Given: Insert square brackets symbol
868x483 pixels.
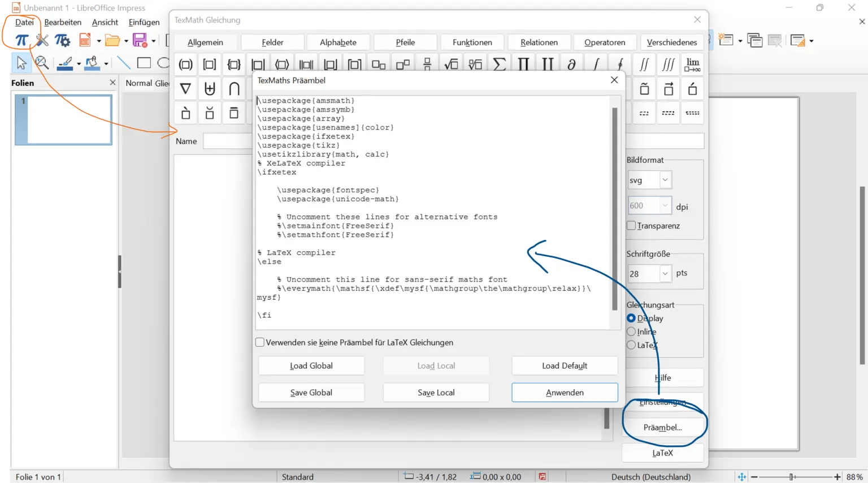Looking at the screenshot, I should point(210,64).
